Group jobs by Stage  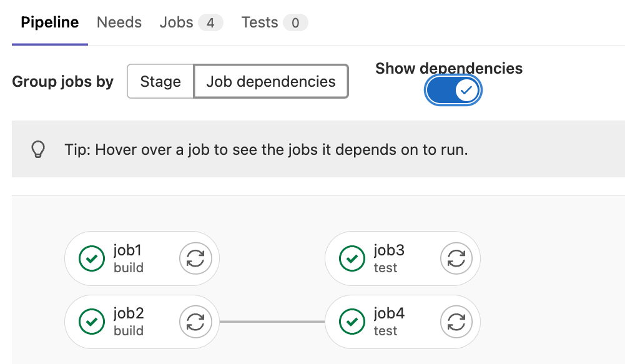(160, 81)
